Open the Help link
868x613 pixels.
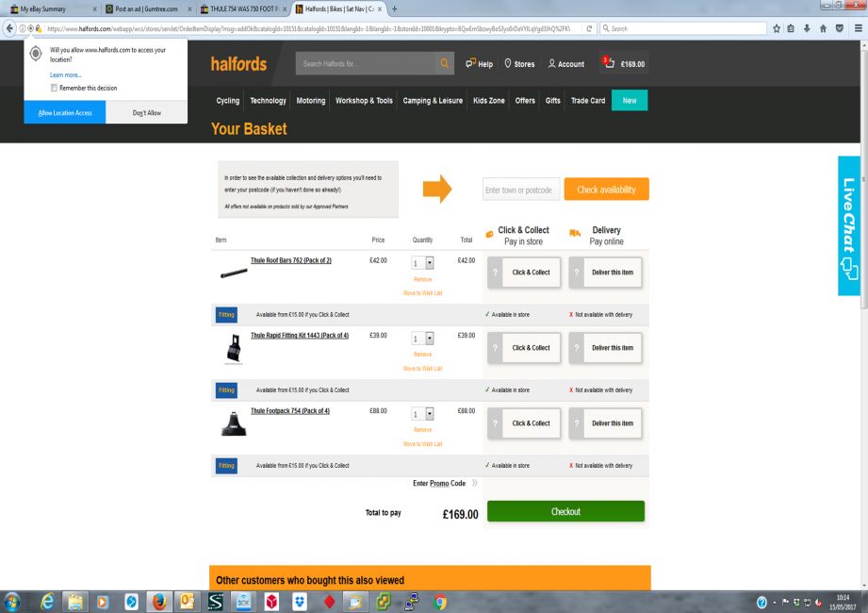click(x=479, y=64)
